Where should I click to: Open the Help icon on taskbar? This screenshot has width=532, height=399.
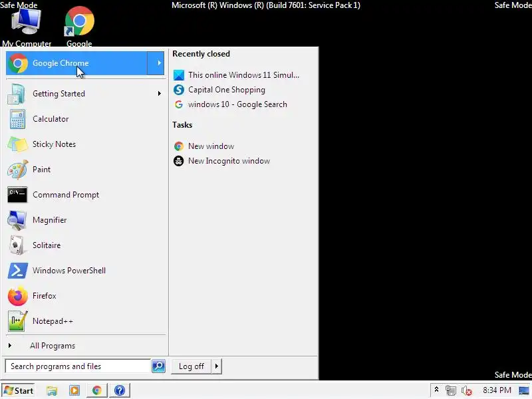pos(120,391)
